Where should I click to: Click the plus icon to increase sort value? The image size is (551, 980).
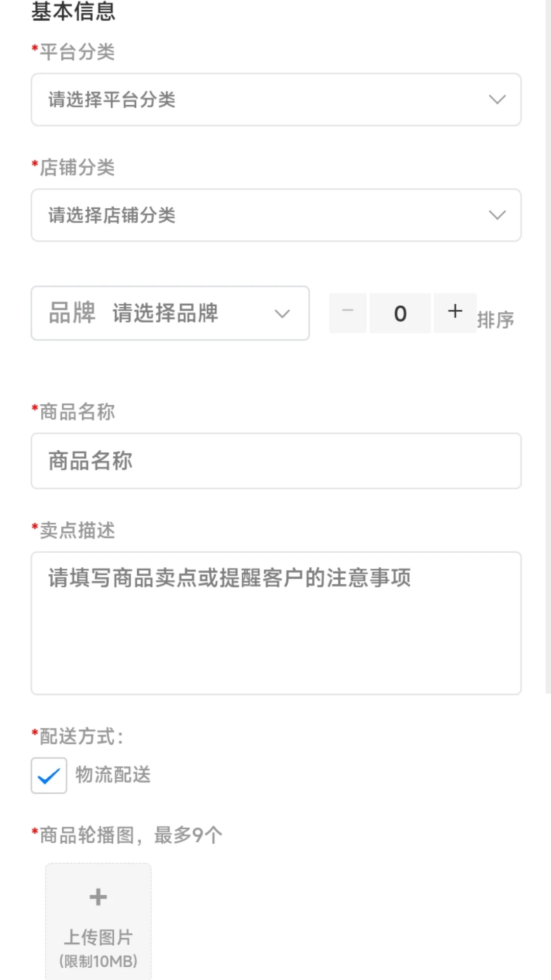coord(455,313)
